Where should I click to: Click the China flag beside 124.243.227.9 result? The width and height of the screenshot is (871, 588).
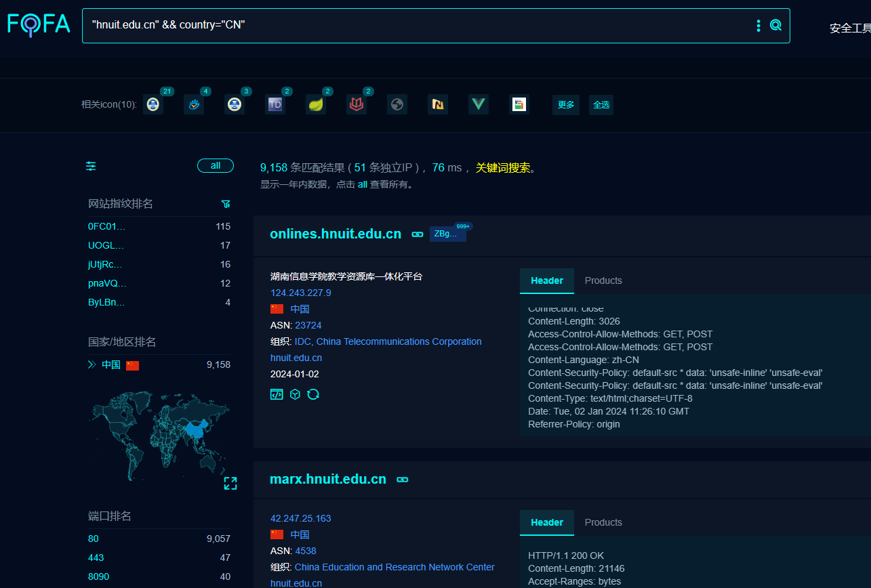click(277, 309)
